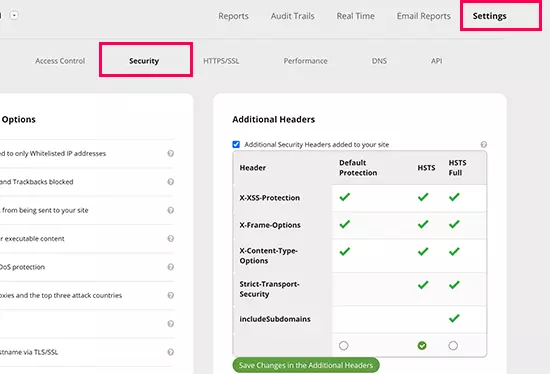The image size is (550, 374).
Task: Select the Default Protection radio button
Action: [x=344, y=346]
